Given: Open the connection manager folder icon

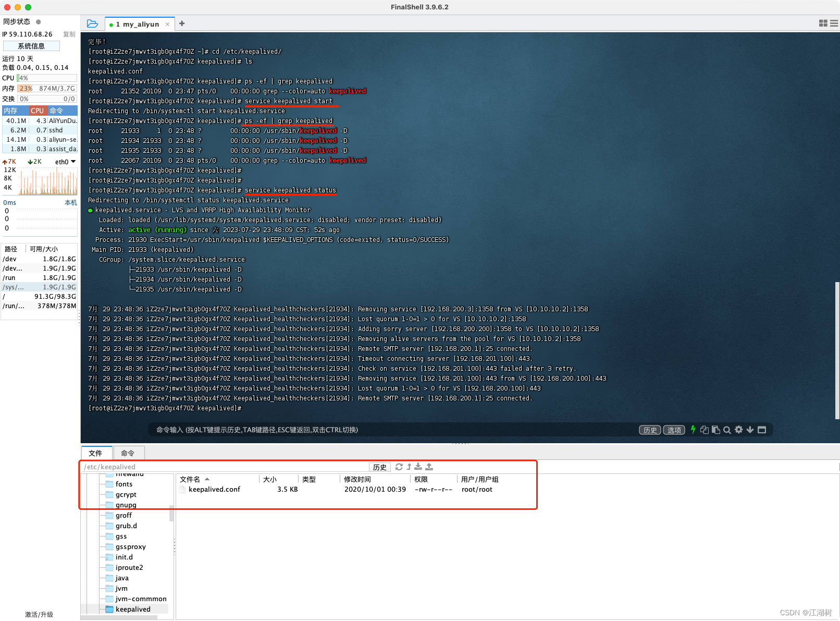Looking at the screenshot, I should pyautogui.click(x=92, y=23).
